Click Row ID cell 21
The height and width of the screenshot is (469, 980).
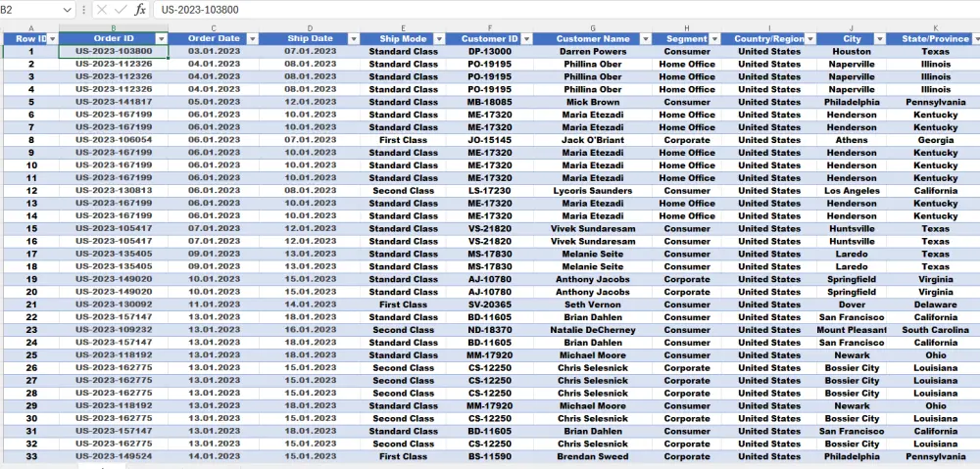click(x=31, y=305)
